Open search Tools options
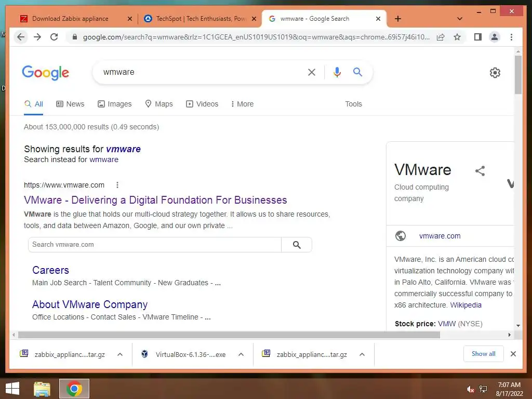This screenshot has width=532, height=399. (353, 104)
